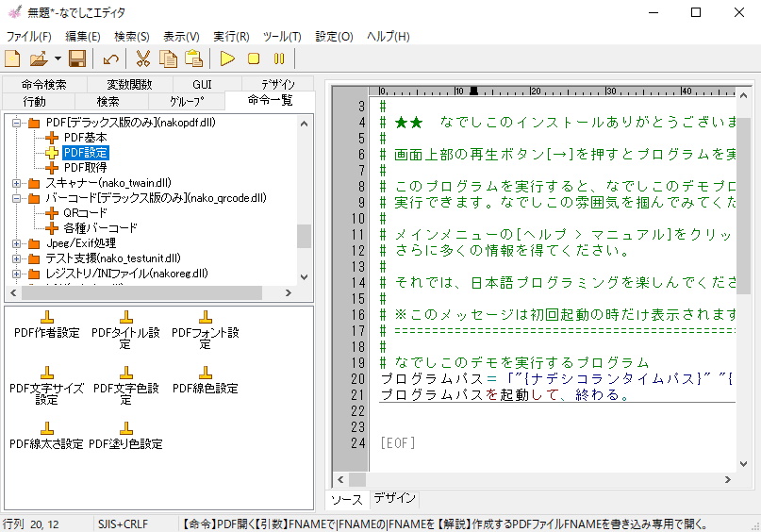Image resolution: width=761 pixels, height=532 pixels.
Task: Collapse the バーコード[デラックス版のみ] node
Action: click(16, 198)
